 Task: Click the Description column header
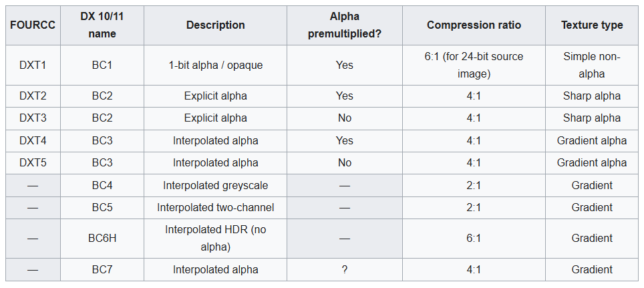[x=215, y=25]
